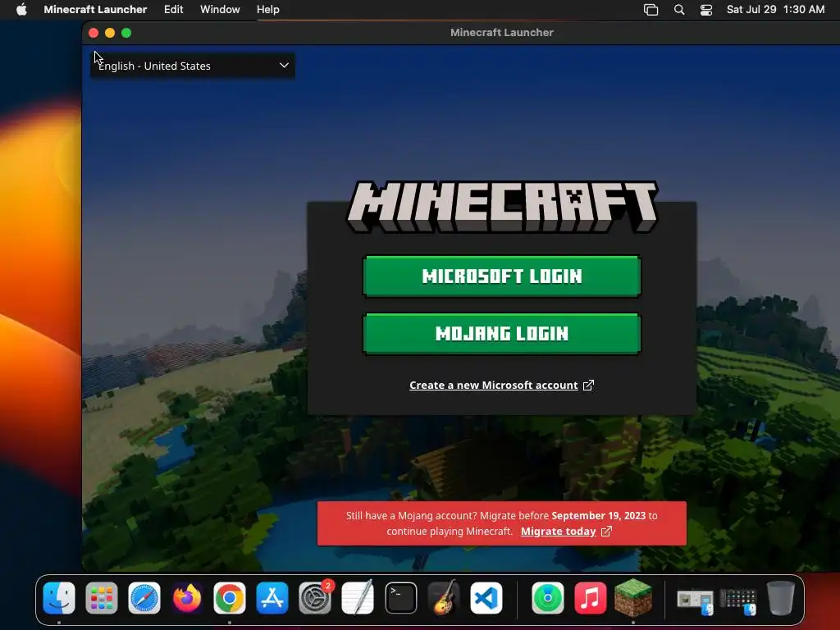Open Launchpad from the Dock
Viewport: 840px width, 630px height.
(101, 598)
